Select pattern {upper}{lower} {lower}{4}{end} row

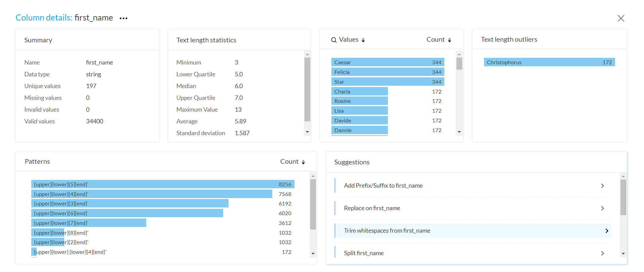[x=163, y=252]
